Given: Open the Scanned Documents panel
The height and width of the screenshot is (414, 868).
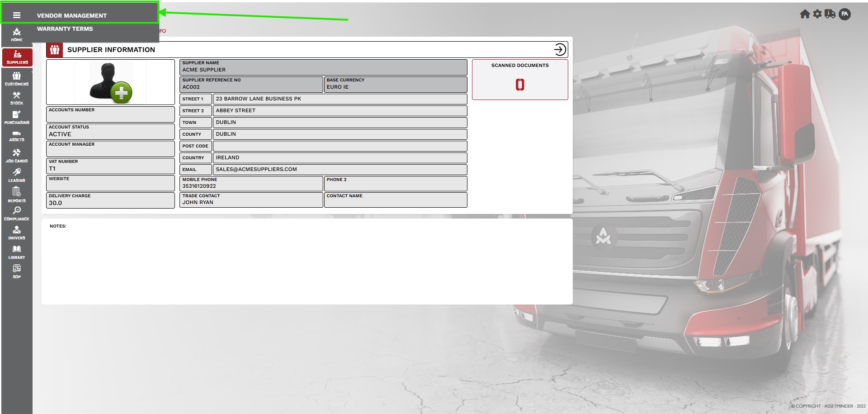Looking at the screenshot, I should 520,80.
